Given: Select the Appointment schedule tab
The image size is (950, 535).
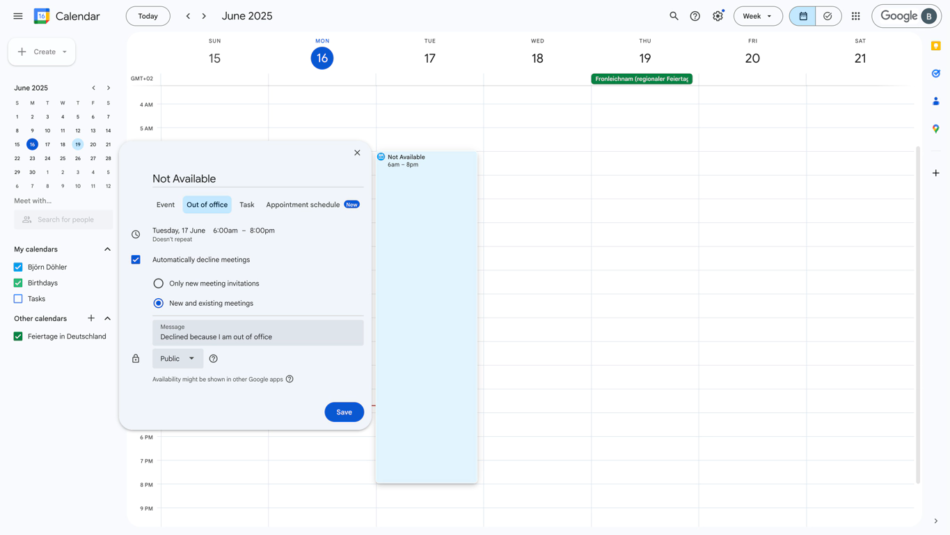Looking at the screenshot, I should click(303, 205).
